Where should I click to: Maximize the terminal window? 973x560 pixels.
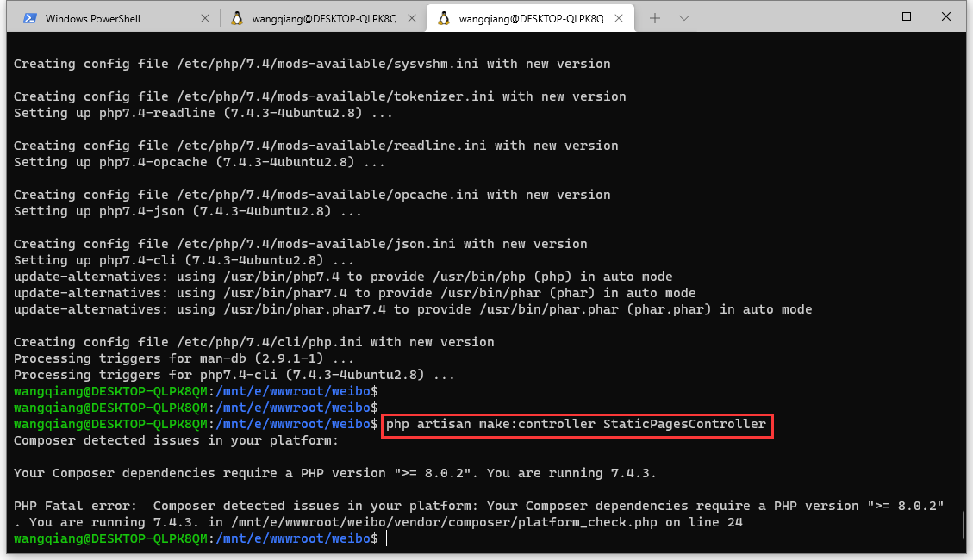point(907,16)
